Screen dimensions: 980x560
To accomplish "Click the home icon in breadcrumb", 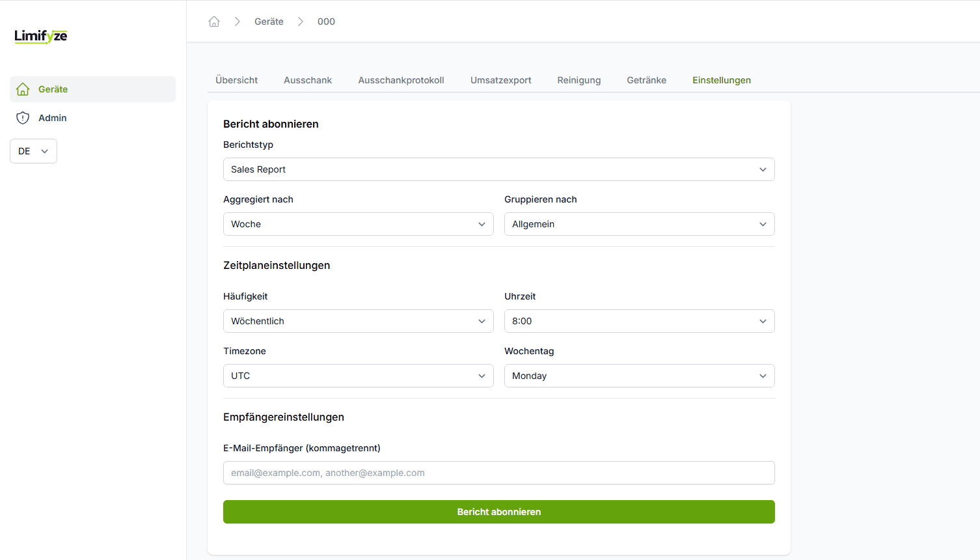I will point(214,21).
